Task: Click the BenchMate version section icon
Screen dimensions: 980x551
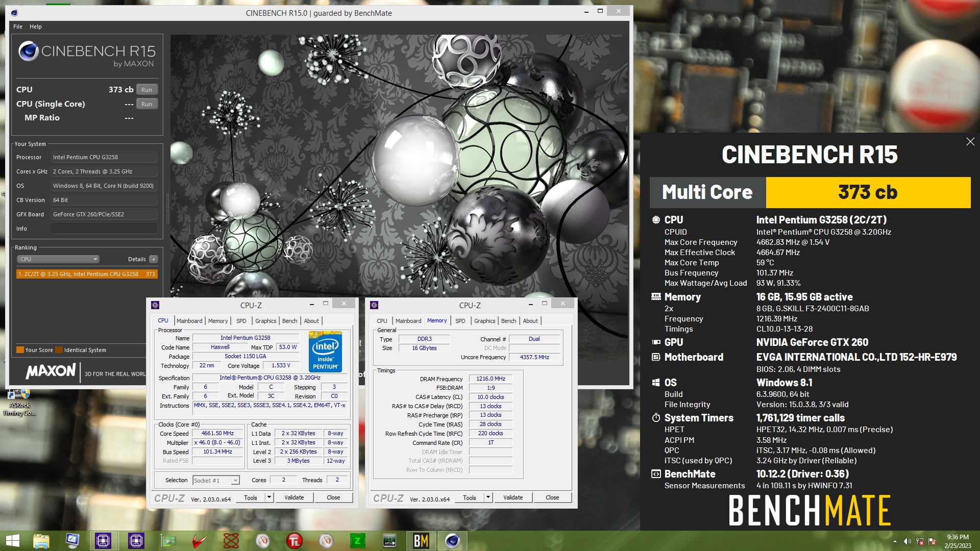Action: click(656, 474)
